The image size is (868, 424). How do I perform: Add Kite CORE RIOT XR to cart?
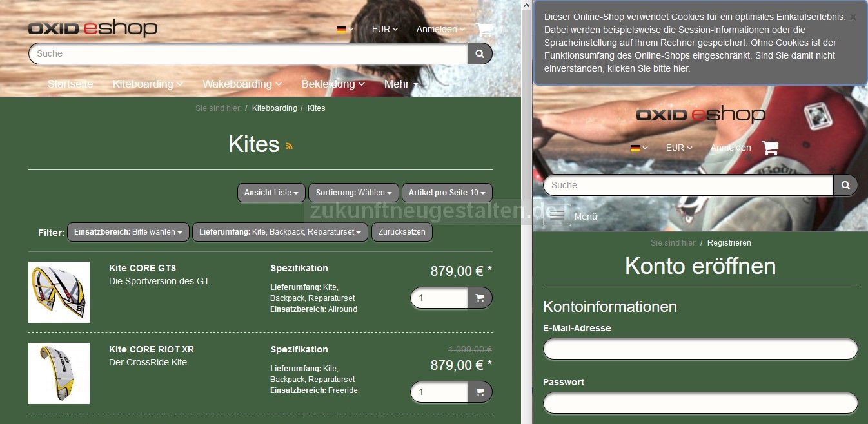pyautogui.click(x=480, y=392)
